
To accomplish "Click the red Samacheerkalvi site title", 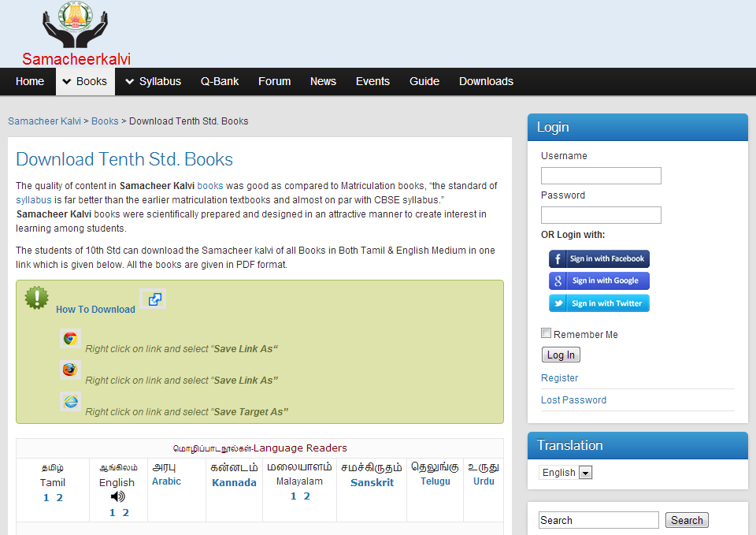I will coord(76,59).
